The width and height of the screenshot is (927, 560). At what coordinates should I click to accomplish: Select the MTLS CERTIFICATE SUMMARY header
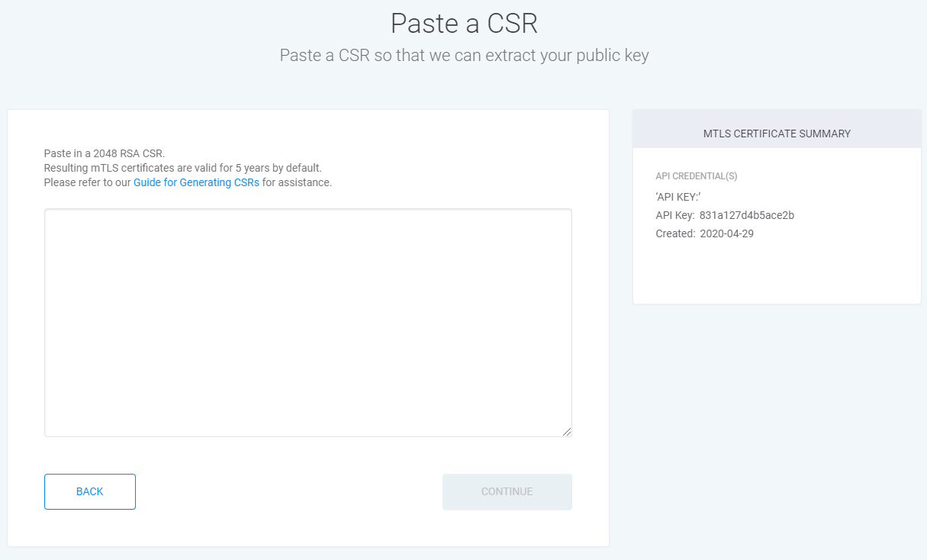777,134
